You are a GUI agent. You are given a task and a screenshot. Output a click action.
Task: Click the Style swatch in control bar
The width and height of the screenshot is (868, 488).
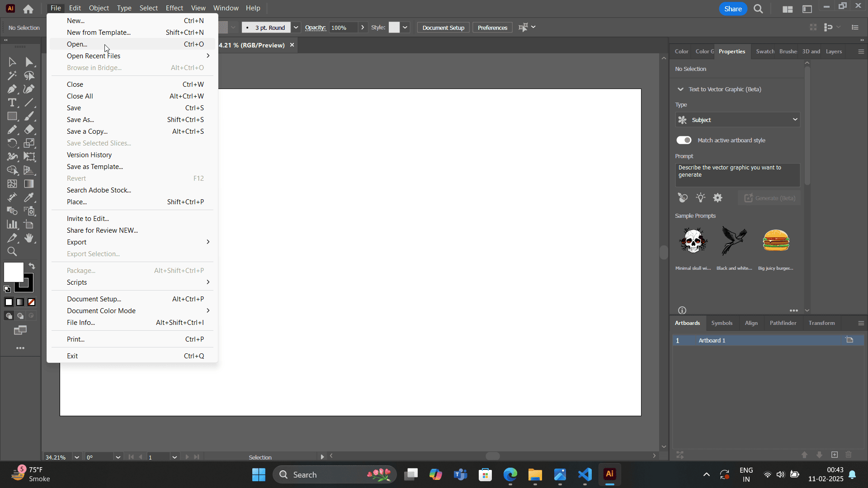pos(394,28)
